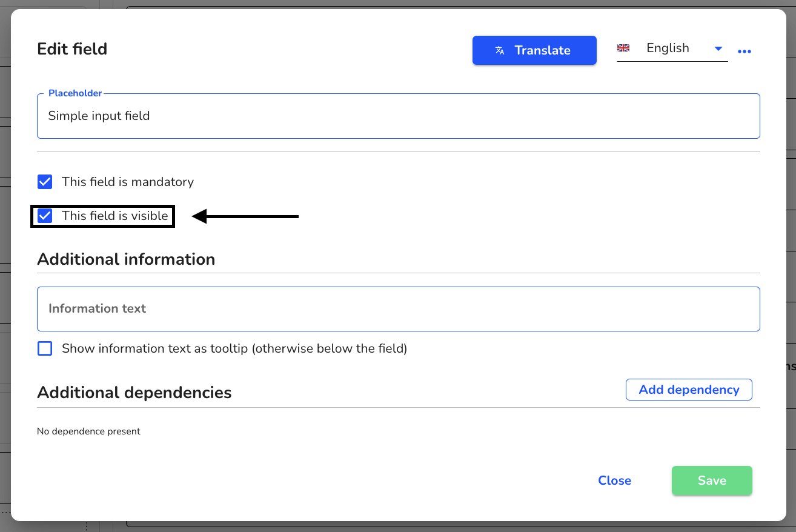Click the Translate button
The image size is (796, 532).
pos(534,50)
